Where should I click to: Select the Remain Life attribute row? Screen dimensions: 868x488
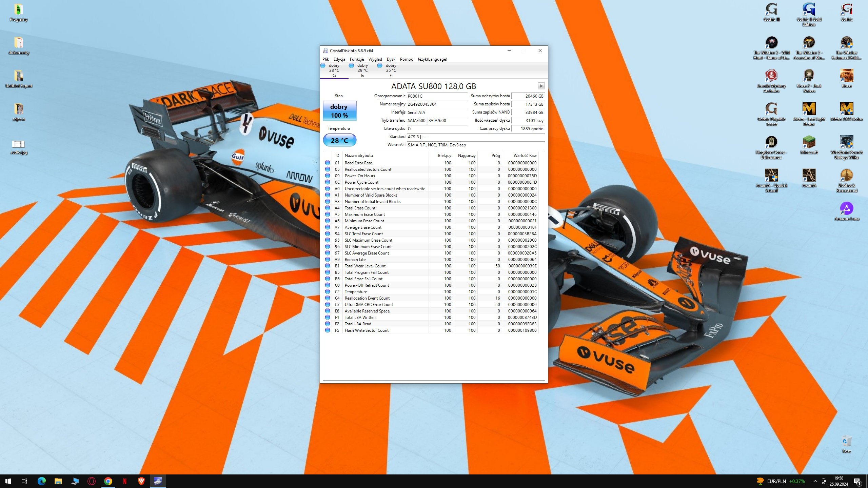coord(431,260)
